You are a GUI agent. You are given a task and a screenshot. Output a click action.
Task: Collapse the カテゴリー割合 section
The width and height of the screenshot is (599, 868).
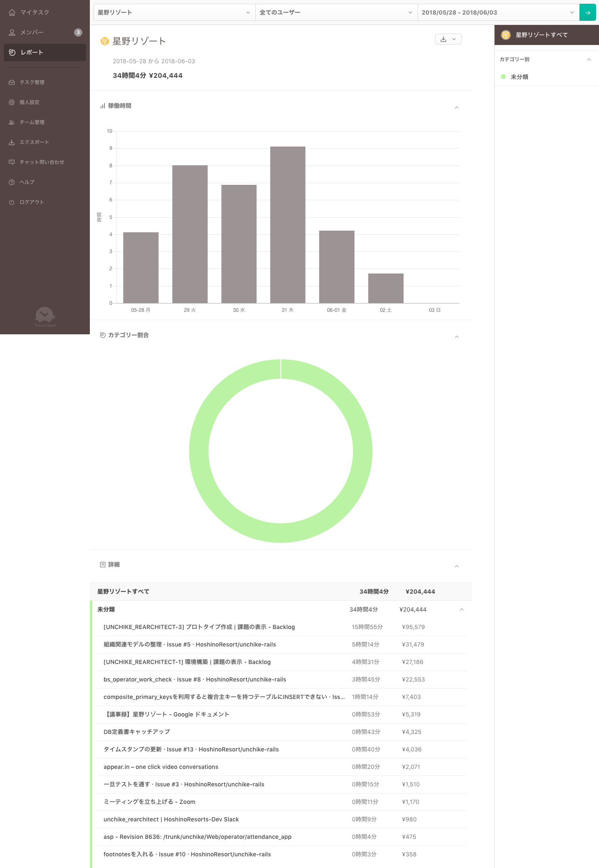[457, 337]
